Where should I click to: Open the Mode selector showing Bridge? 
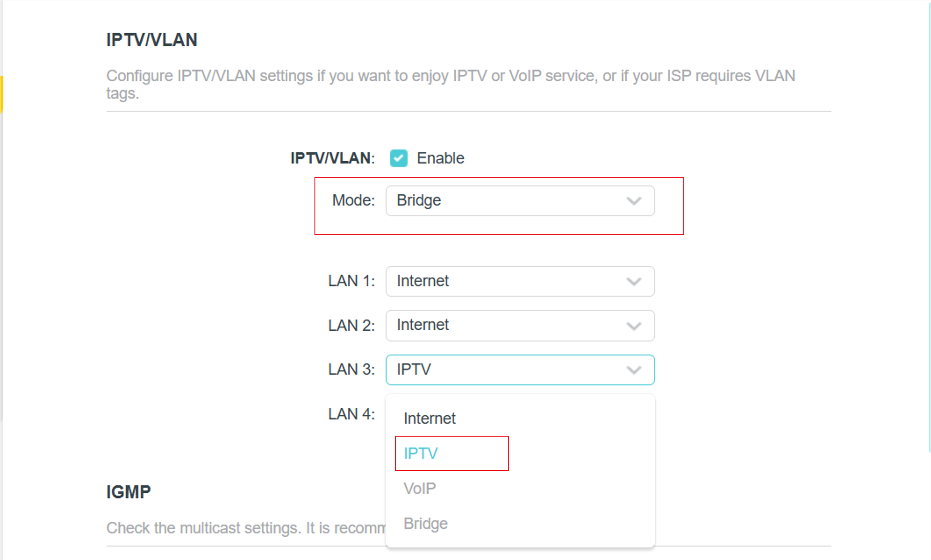pyautogui.click(x=520, y=201)
